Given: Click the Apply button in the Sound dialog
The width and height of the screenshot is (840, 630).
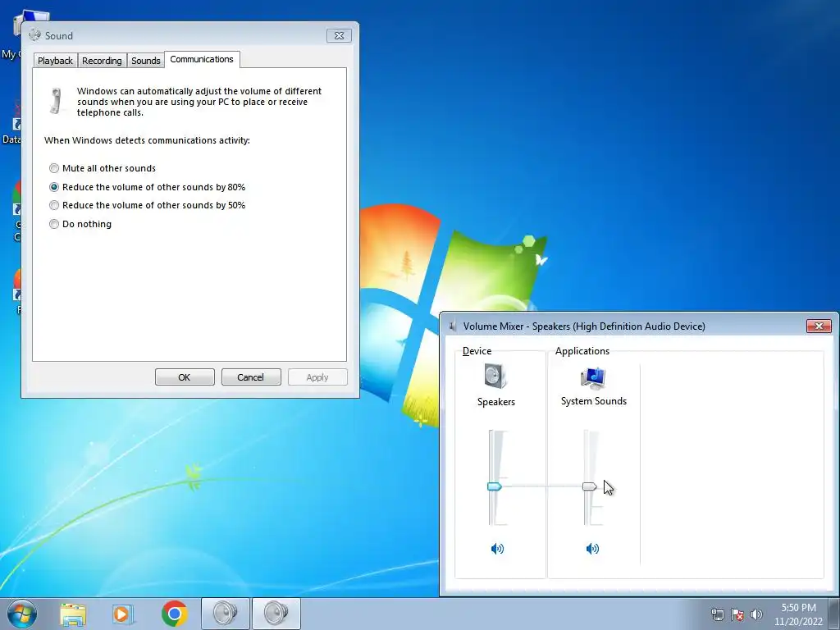Looking at the screenshot, I should 317,377.
